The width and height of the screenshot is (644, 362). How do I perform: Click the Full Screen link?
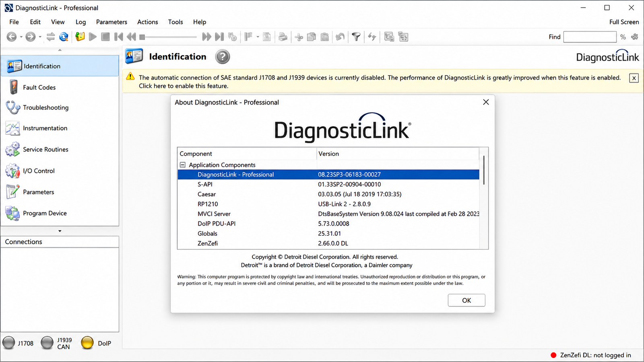[624, 22]
